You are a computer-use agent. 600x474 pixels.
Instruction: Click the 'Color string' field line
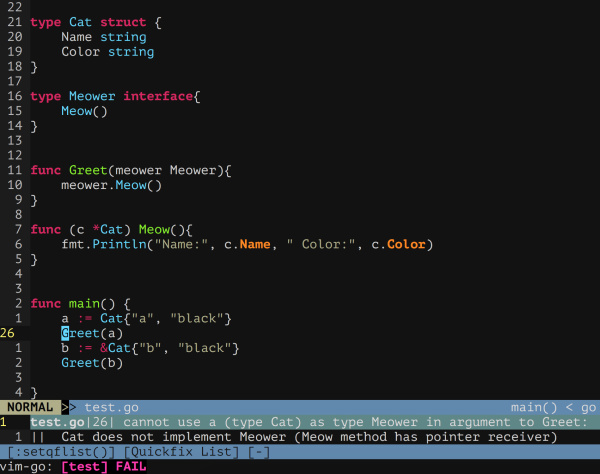tap(108, 52)
